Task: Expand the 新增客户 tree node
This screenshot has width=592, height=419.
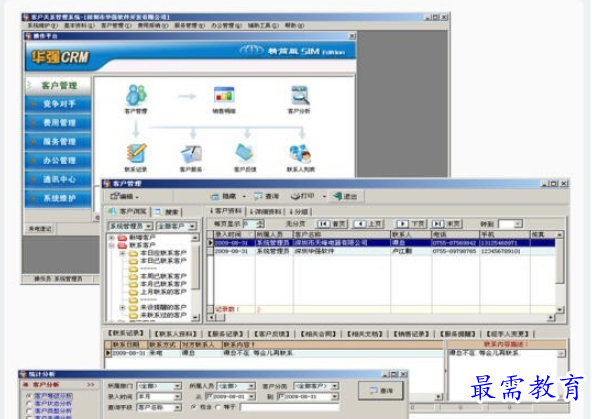Action: (112, 238)
